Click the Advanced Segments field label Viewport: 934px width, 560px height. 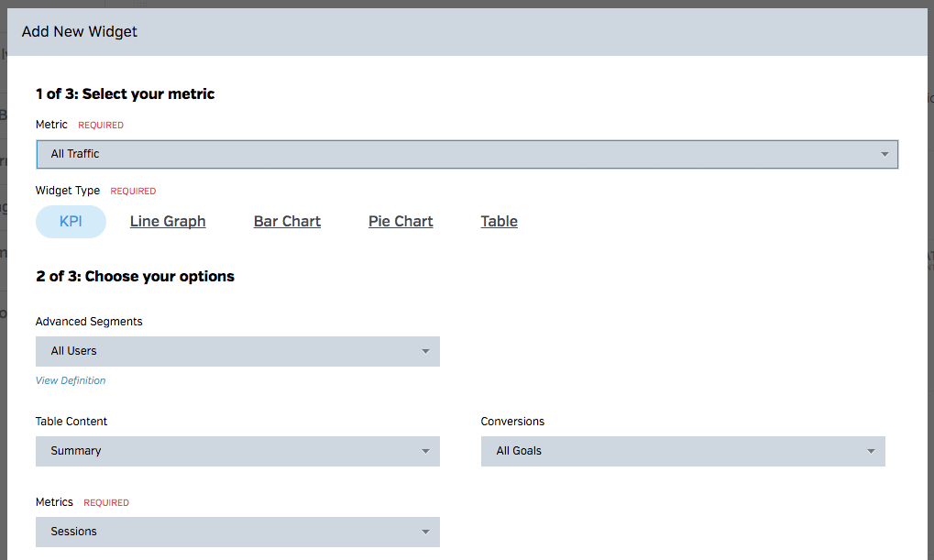89,322
